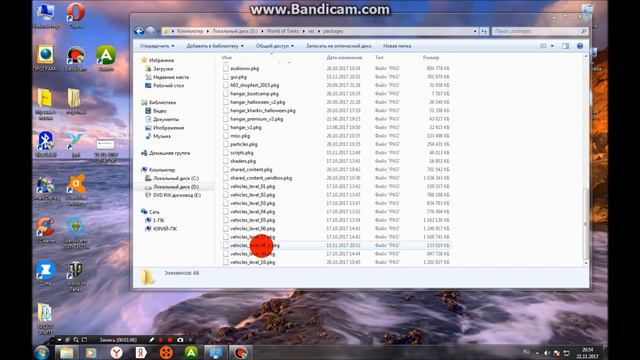This screenshot has width=640, height=360.
Task: Select file vehicles_level_04.pkg
Action: click(252, 212)
